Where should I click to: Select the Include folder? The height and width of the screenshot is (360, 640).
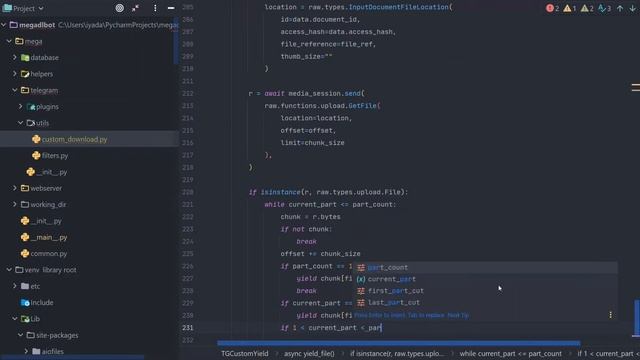[42, 302]
